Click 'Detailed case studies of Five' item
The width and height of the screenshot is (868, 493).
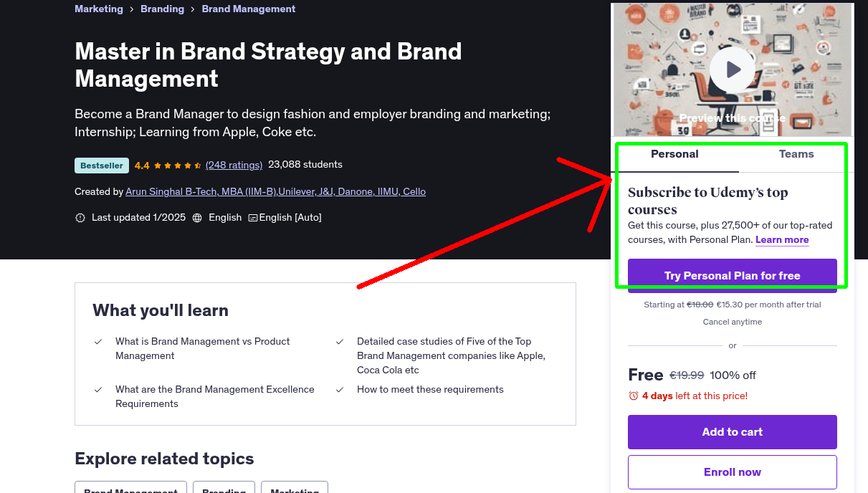pyautogui.click(x=452, y=355)
